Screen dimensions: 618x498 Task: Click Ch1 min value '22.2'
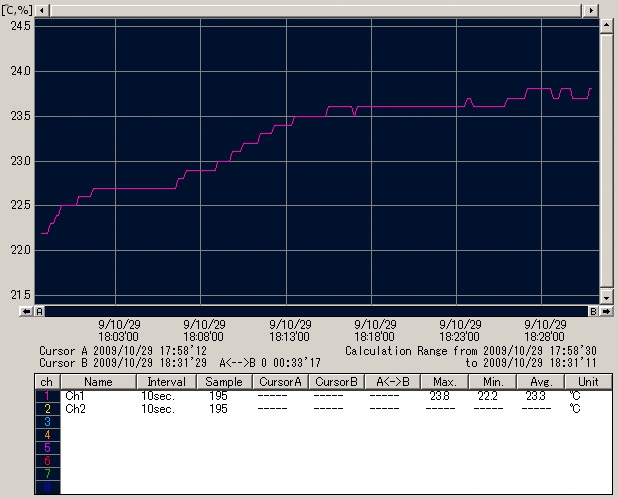click(x=488, y=396)
